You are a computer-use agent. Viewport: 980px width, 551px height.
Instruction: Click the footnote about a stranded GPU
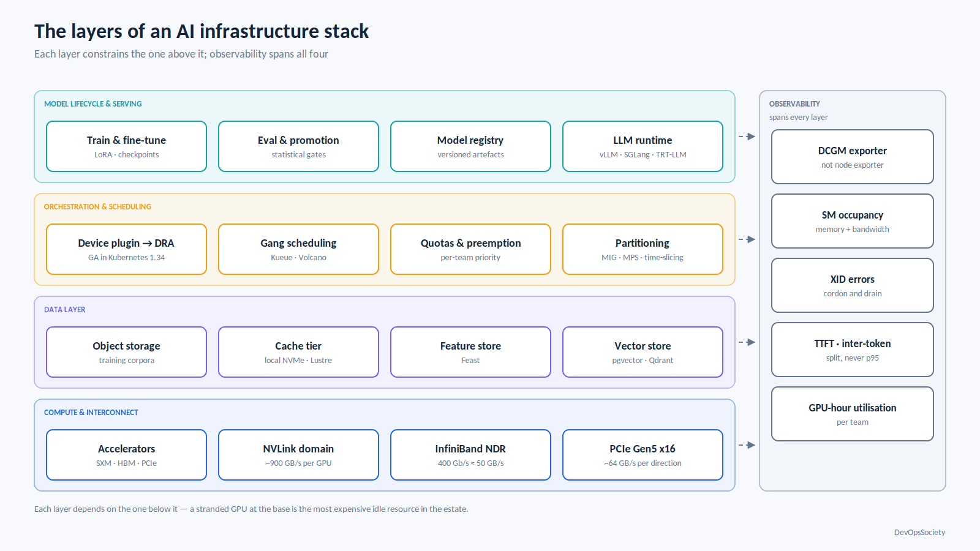pyautogui.click(x=251, y=509)
